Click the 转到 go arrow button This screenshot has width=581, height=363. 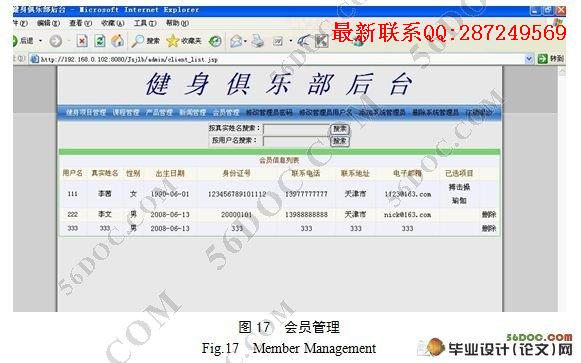point(550,59)
